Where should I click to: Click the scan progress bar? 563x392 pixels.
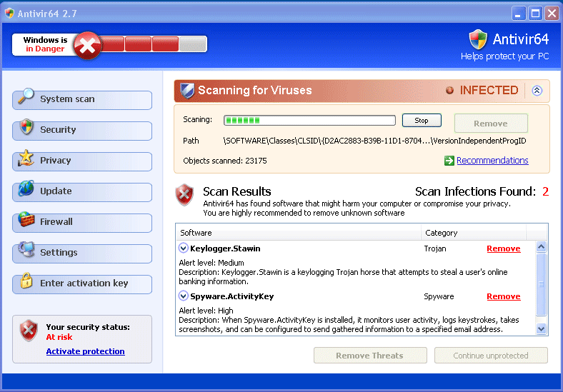[x=309, y=121]
